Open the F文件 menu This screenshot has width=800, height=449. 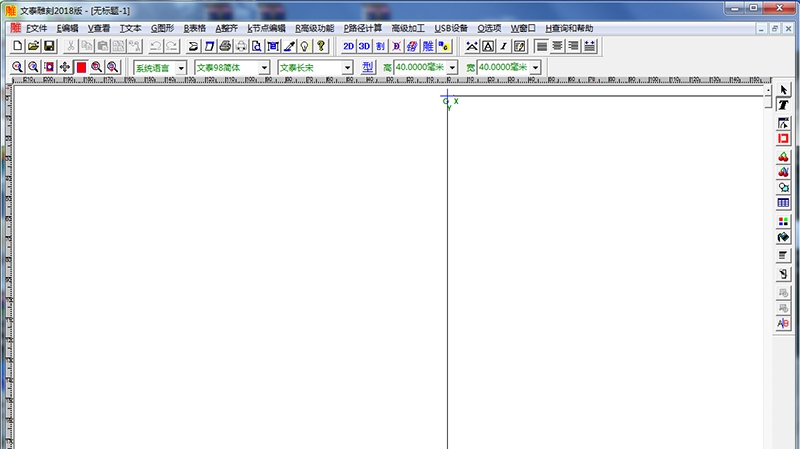coord(37,28)
